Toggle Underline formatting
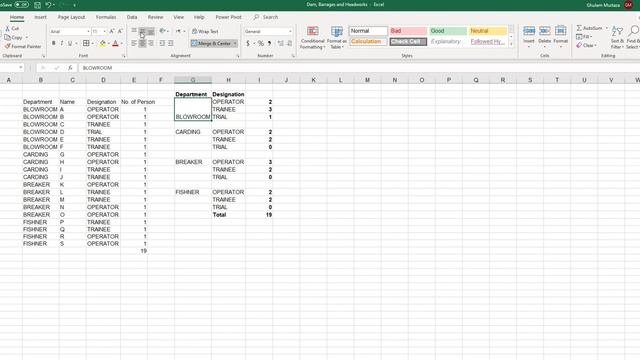 click(x=70, y=43)
